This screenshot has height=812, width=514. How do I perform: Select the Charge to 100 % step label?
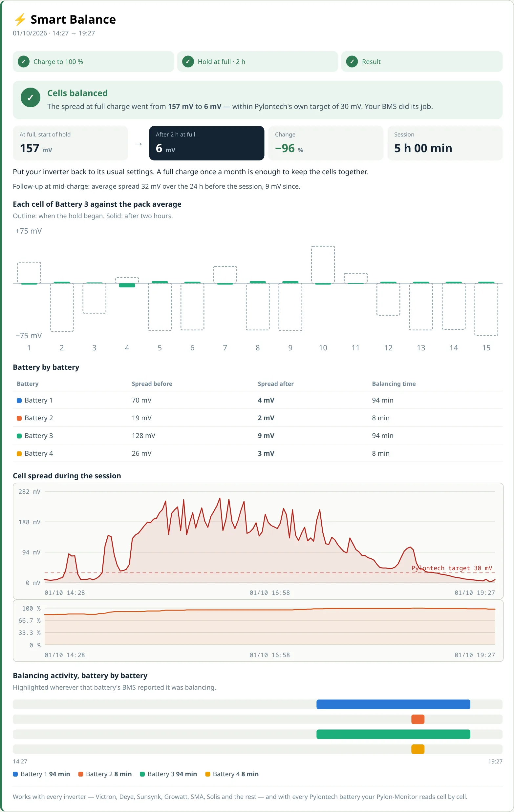tap(58, 62)
